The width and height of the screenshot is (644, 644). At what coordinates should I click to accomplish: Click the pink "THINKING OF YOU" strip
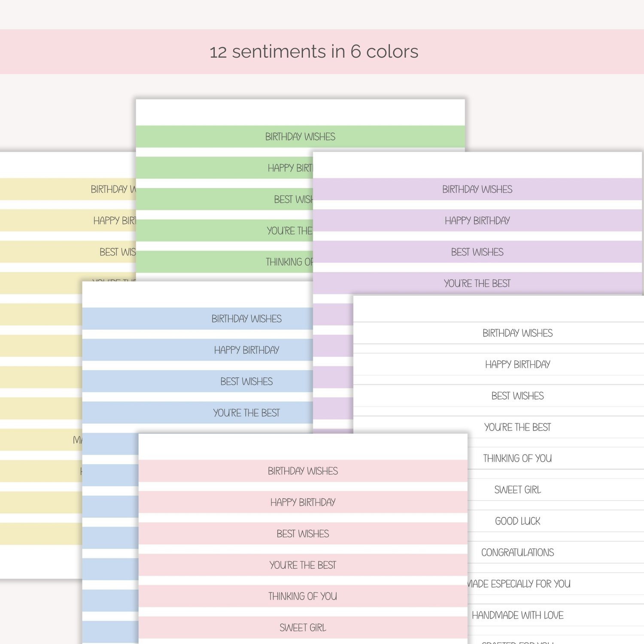(303, 596)
